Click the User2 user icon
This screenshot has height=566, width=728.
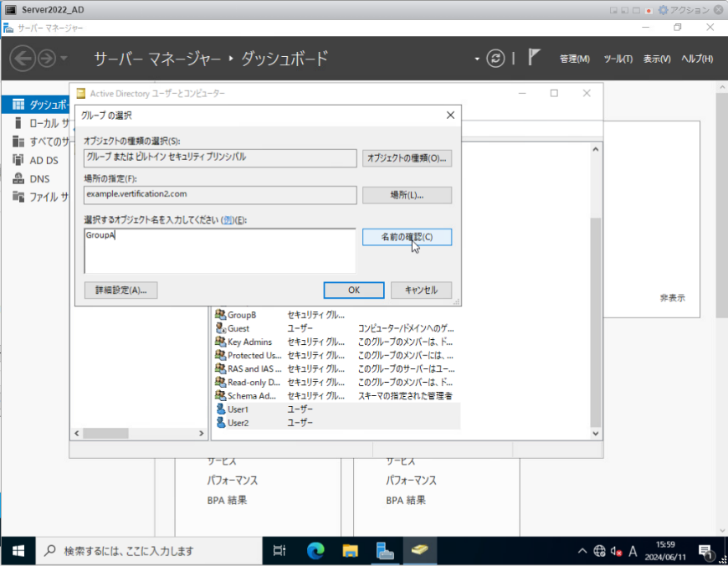click(221, 423)
